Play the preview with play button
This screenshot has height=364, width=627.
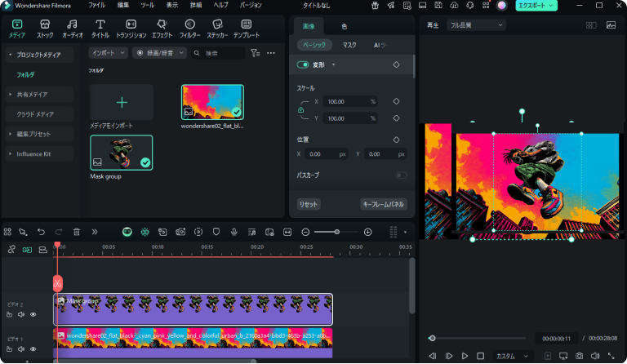click(x=465, y=356)
